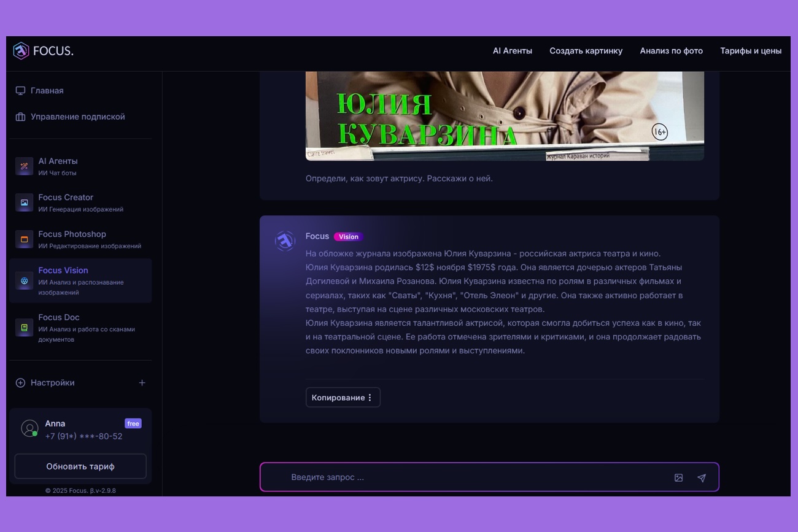Open Управление подпиской subscription management
Viewport: 798px width, 532px height.
(77, 117)
